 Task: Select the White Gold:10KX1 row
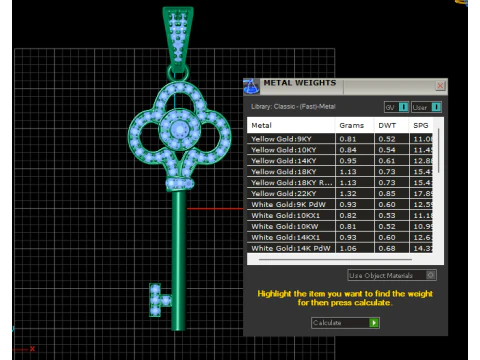tap(340, 216)
